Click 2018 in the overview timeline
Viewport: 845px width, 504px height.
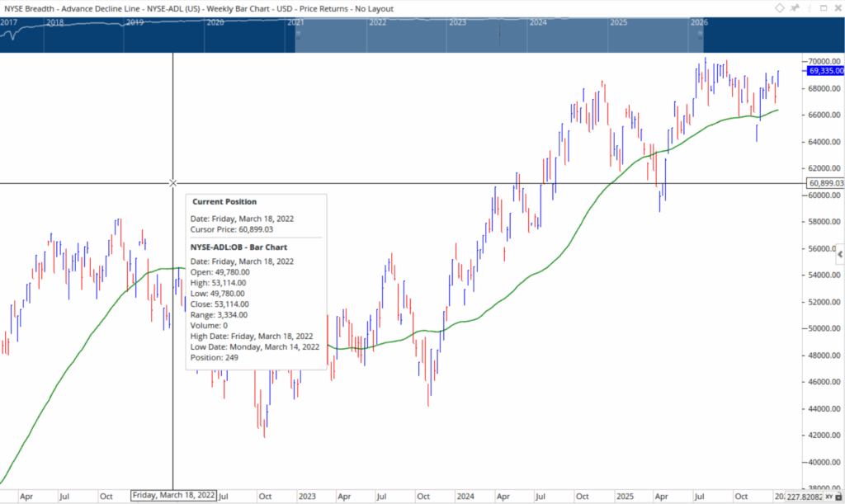(x=56, y=22)
